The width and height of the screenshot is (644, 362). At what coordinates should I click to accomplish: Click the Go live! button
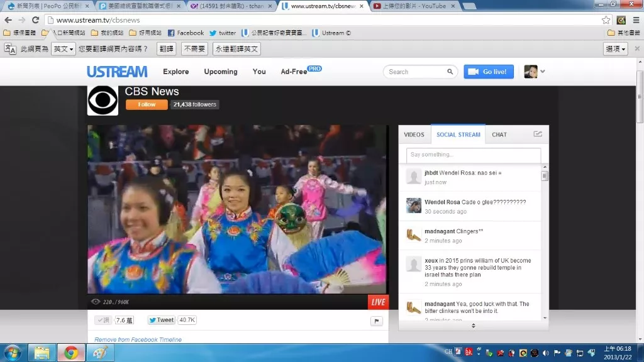point(489,72)
